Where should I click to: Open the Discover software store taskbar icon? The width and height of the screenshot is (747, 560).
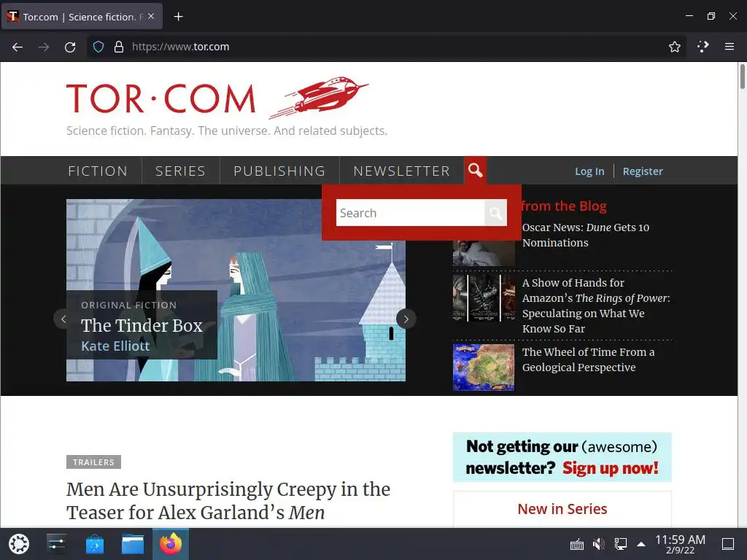95,544
